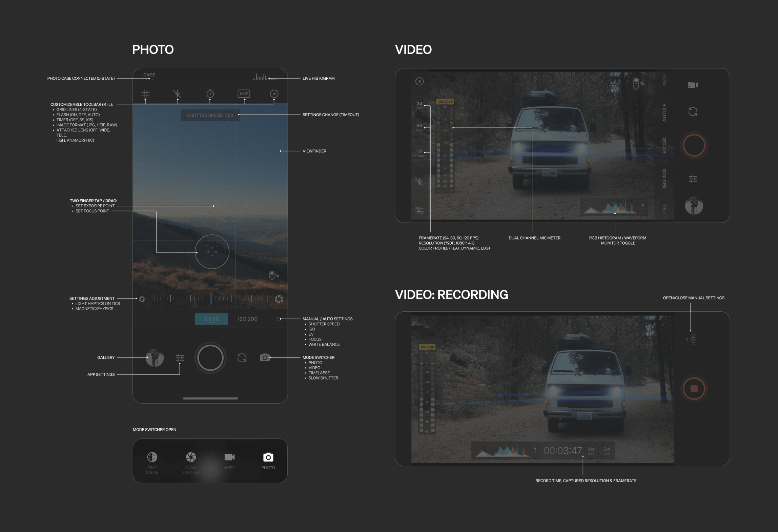Click the teal marker on settings dial
This screenshot has width=778, height=532.
(211, 299)
